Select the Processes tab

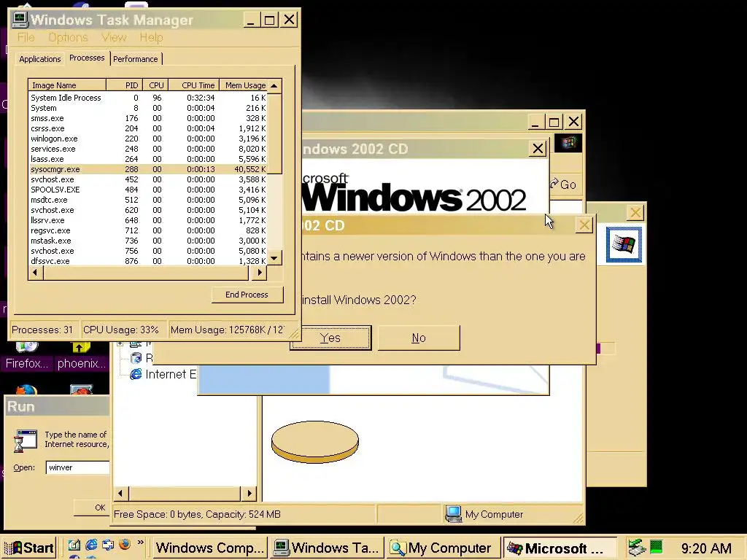(x=87, y=58)
